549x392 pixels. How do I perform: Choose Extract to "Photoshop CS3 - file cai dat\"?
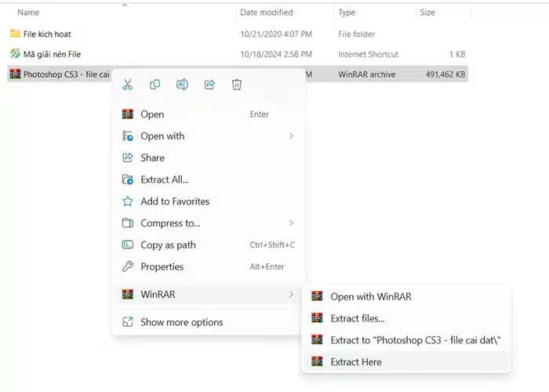416,340
